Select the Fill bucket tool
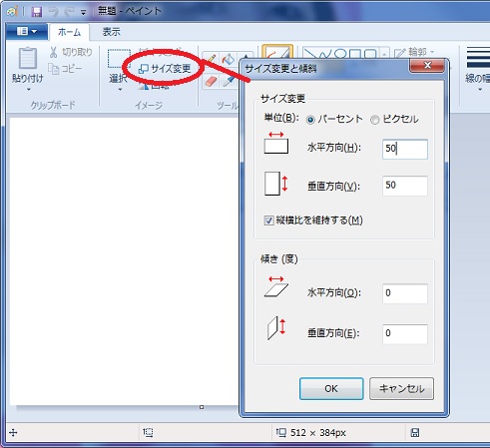 tap(229, 59)
